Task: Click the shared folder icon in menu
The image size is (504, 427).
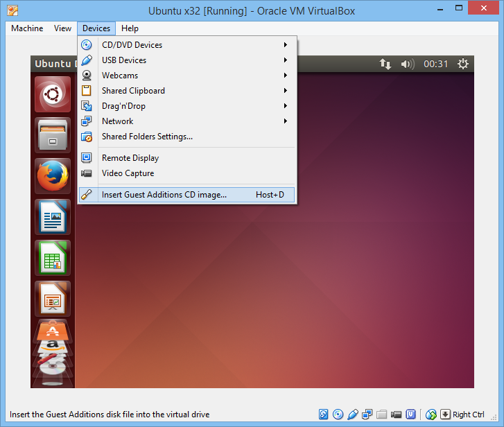Action: (x=87, y=137)
